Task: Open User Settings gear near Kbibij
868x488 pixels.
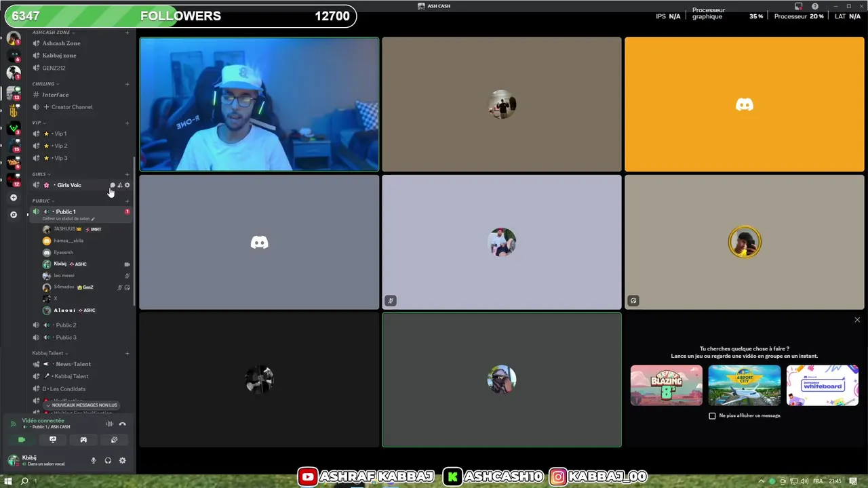Action: click(x=122, y=461)
